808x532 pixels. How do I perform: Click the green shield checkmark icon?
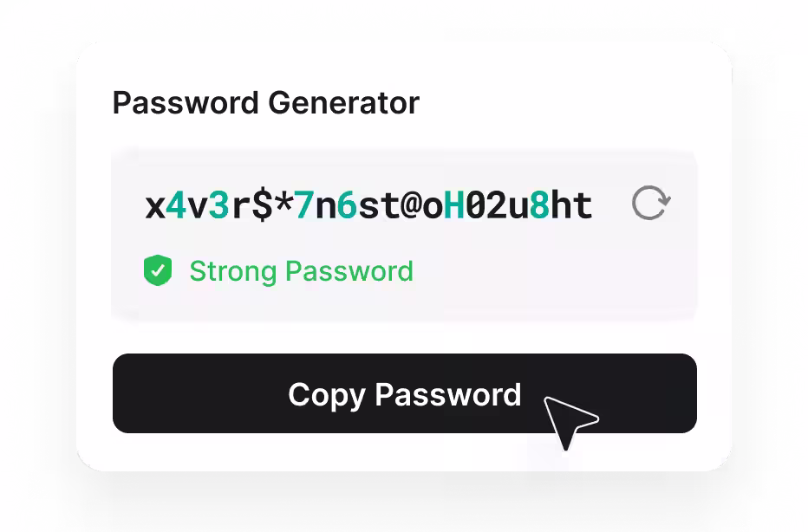pyautogui.click(x=158, y=270)
